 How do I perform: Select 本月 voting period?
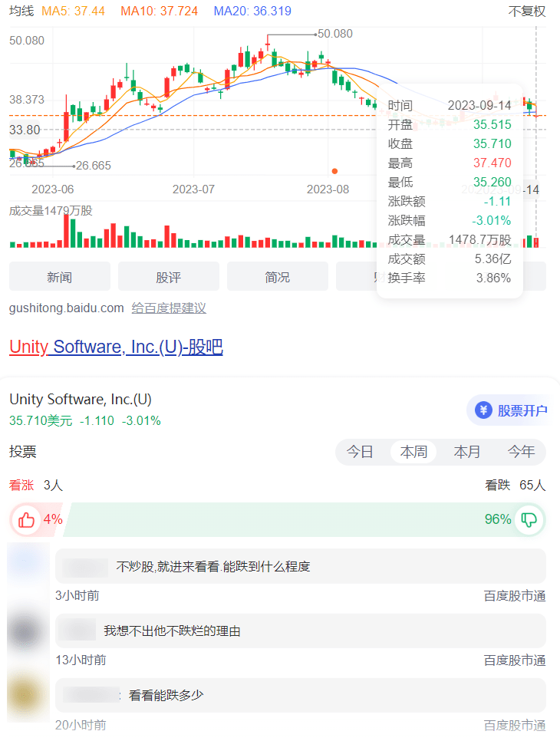[467, 452]
